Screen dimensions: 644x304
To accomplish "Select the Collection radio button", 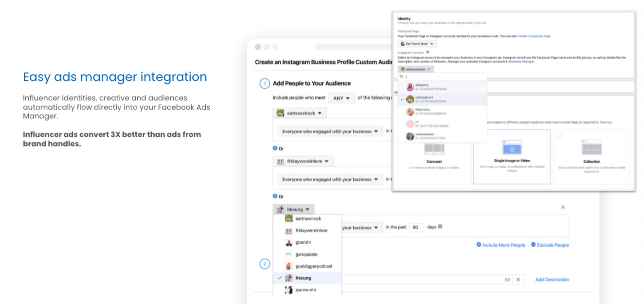I will coord(559,135).
